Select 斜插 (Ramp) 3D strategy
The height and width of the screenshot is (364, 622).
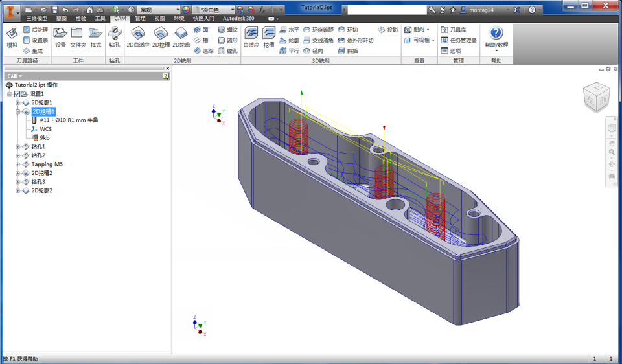click(349, 51)
